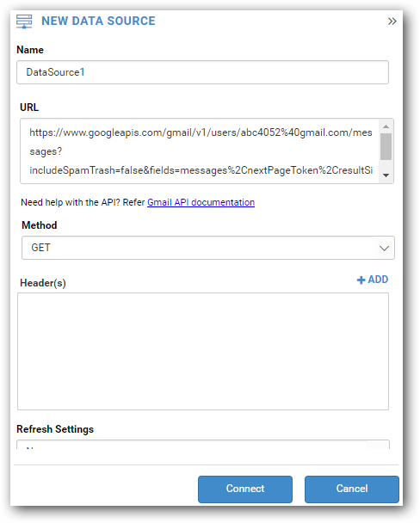Click the Connect button
420x523 pixels.
pos(245,489)
